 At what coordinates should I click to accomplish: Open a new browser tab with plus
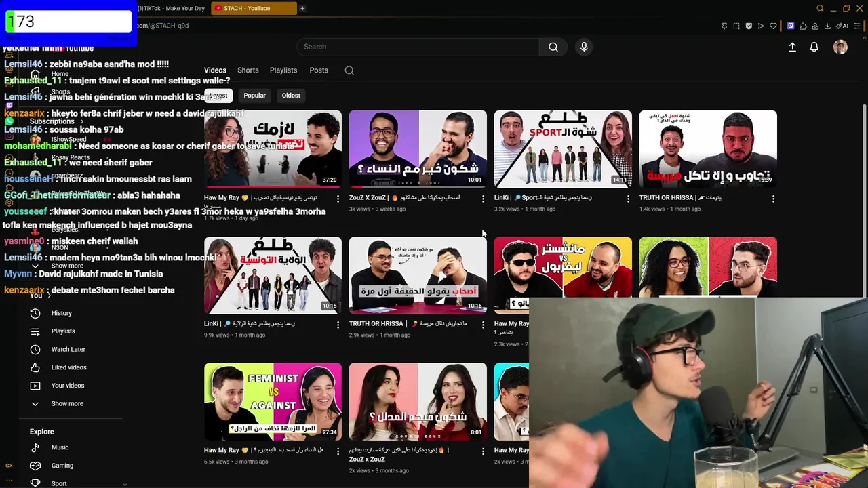pyautogui.click(x=302, y=8)
